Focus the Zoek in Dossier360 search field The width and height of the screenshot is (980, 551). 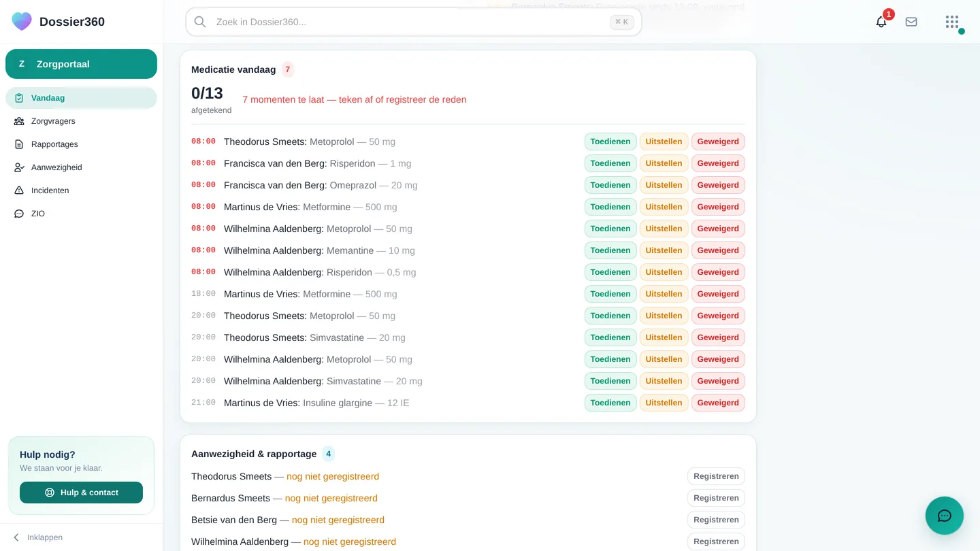click(x=413, y=22)
